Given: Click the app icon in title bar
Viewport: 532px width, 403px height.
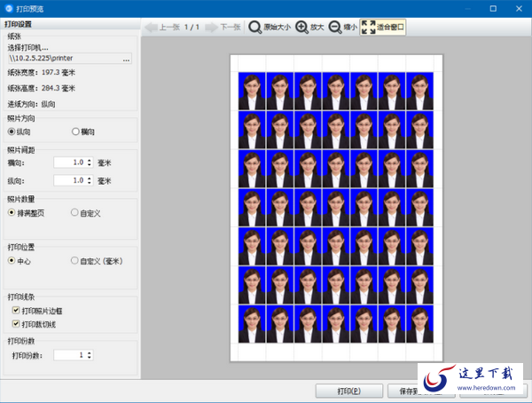Looking at the screenshot, I should (x=9, y=7).
